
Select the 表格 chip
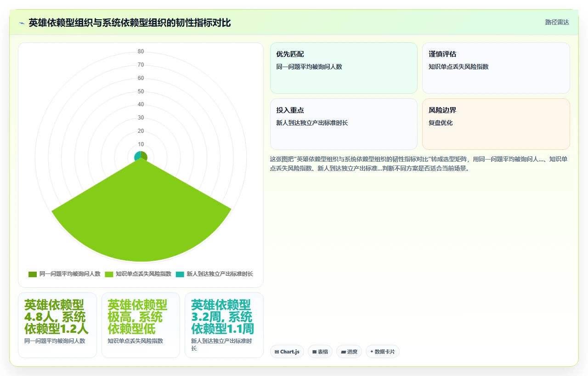pos(320,352)
